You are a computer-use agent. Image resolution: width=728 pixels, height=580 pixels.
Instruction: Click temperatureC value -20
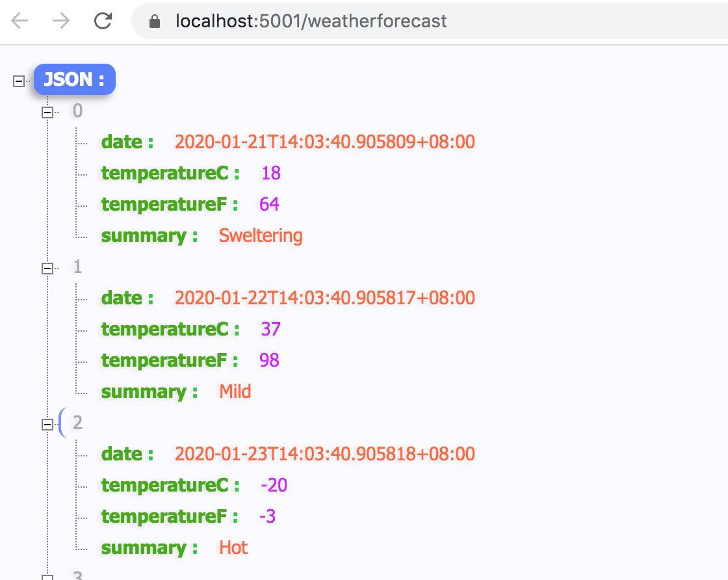(274, 485)
